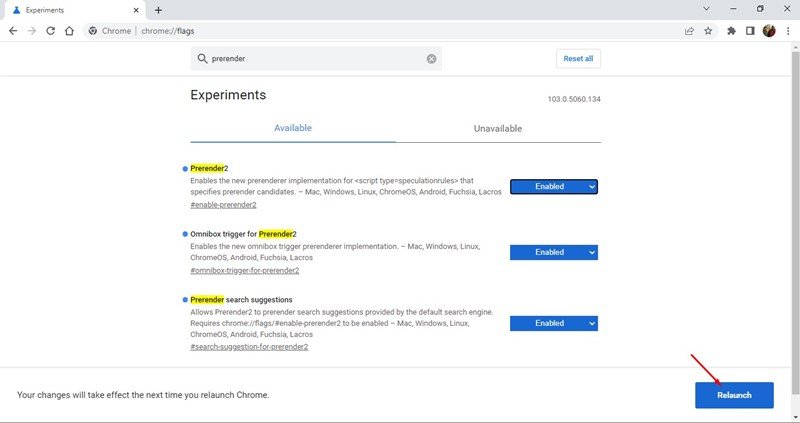
Task: Click the relaunch notice text
Action: click(x=143, y=395)
